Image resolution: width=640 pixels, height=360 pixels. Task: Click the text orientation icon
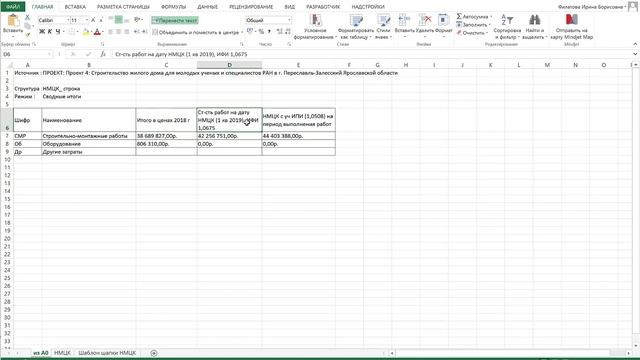137,20
